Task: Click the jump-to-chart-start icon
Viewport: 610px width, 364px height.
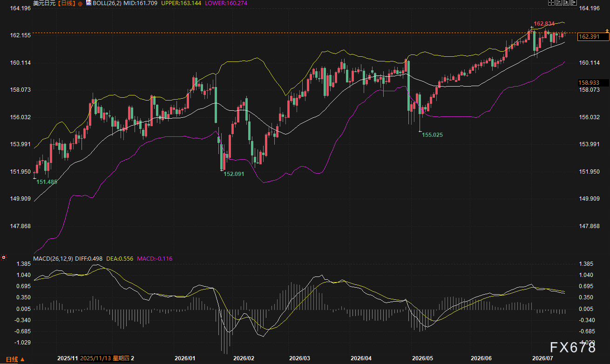Action: click(559, 2)
